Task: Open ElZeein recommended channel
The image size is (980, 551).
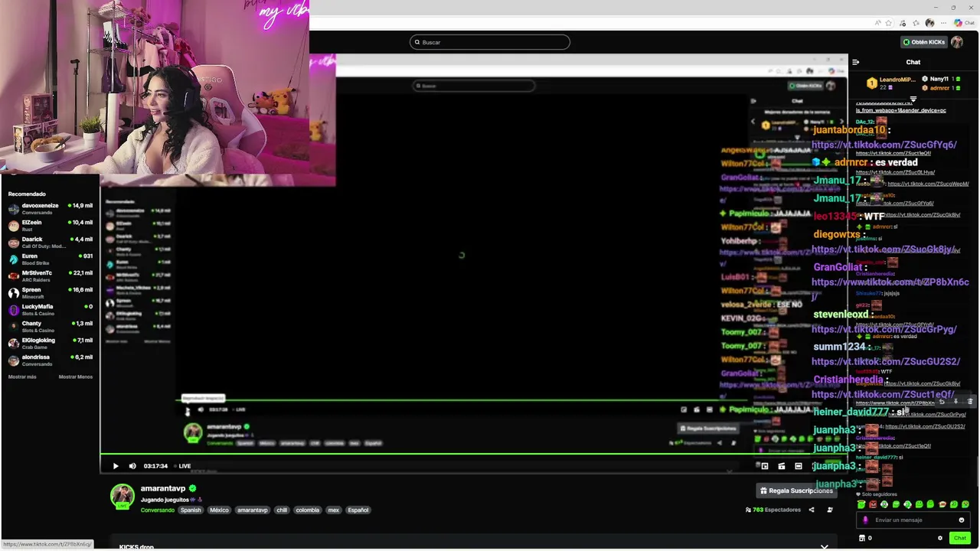Action: point(50,226)
